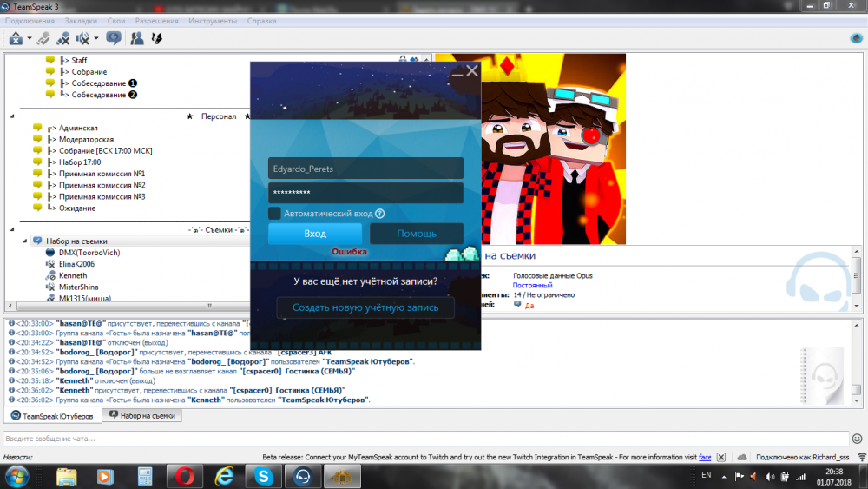Screen dimensions: 868x489
Task: Click the away status toolbar icon
Action: point(113,38)
